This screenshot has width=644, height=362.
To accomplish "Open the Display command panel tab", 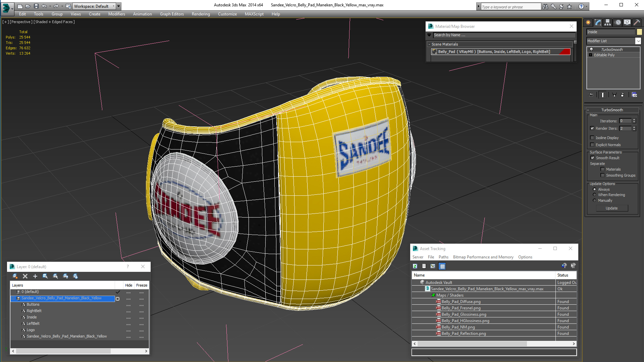I will (x=627, y=22).
